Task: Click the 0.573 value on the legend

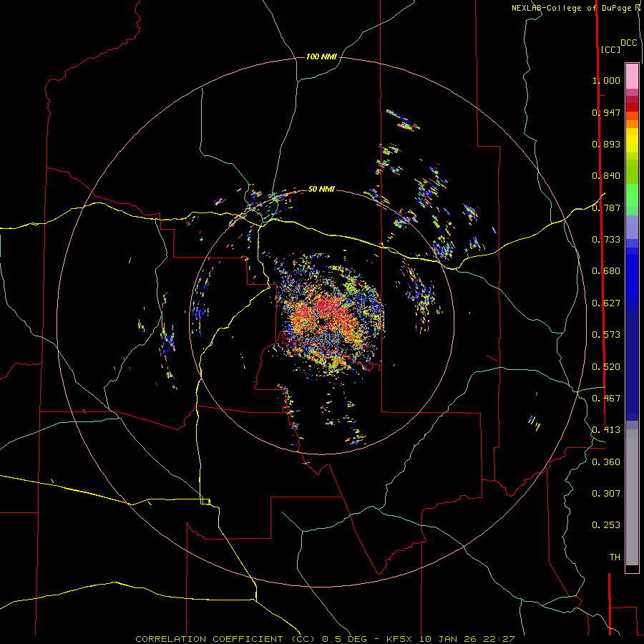Action: pyautogui.click(x=606, y=335)
